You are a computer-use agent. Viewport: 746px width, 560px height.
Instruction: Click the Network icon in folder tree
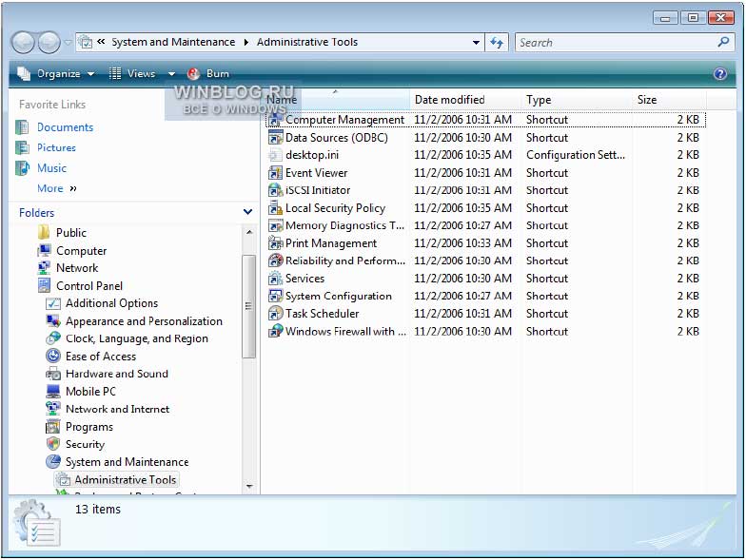coord(44,268)
